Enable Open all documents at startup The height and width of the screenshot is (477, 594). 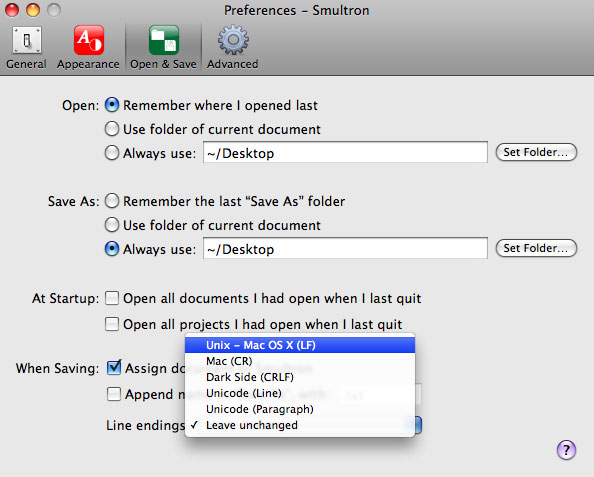point(112,298)
